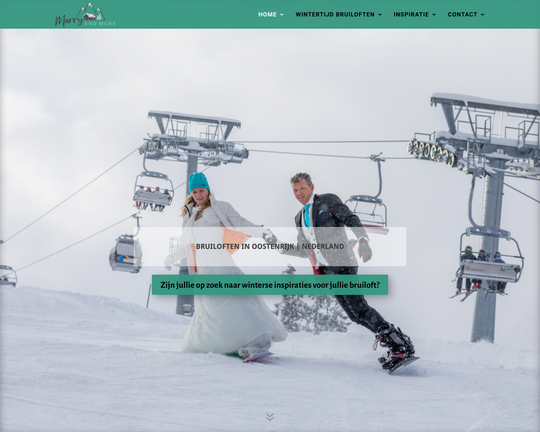Expand the chevron next to HOME
Screen dimensions: 540x432
point(282,15)
